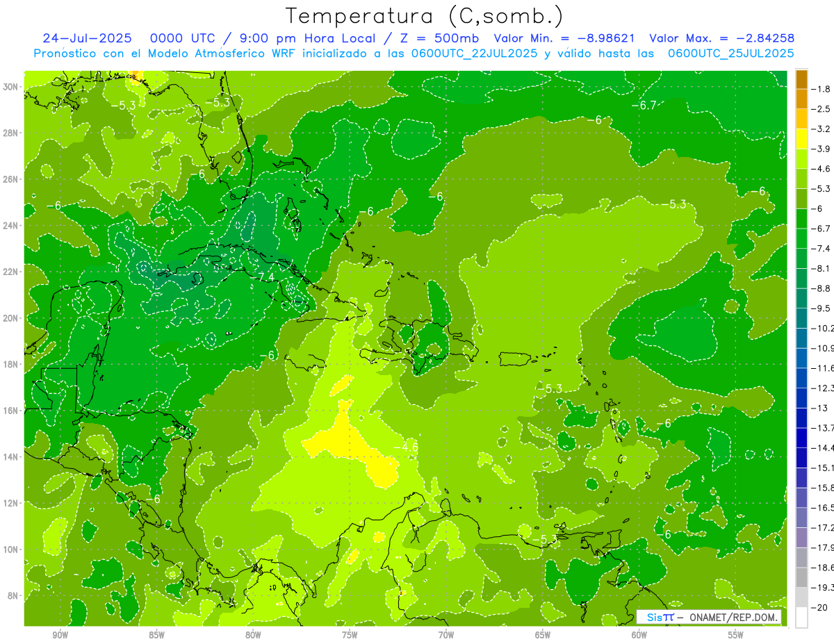834x644 pixels.
Task: Pick the purple swatch between -17.2 and -17.9
Action: (x=801, y=537)
